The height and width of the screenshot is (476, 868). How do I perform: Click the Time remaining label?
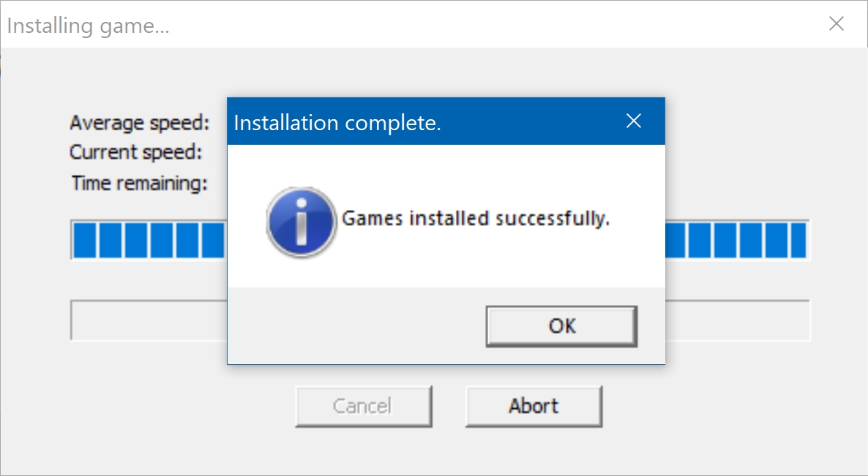click(139, 183)
